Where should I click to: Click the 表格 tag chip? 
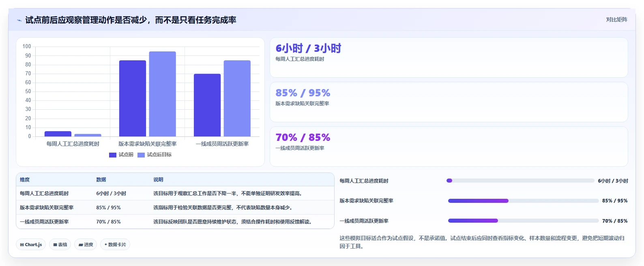point(60,245)
